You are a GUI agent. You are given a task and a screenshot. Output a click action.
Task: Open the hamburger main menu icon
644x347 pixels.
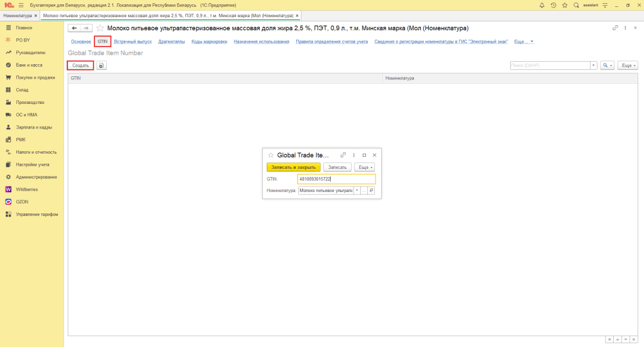coord(21,5)
